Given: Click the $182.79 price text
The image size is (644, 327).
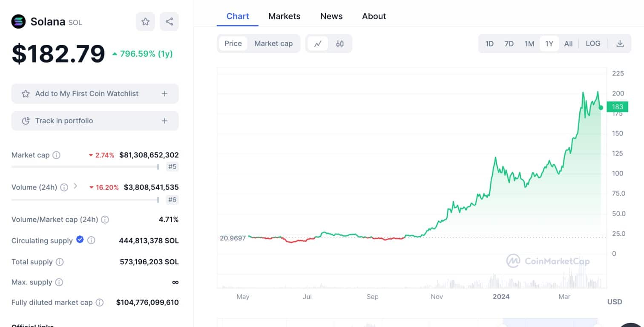Looking at the screenshot, I should click(x=58, y=54).
